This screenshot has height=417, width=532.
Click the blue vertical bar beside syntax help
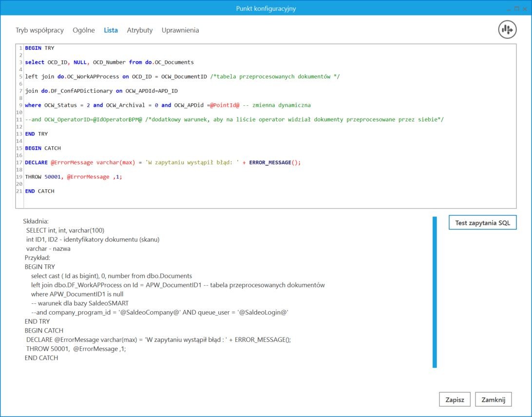[435, 292]
